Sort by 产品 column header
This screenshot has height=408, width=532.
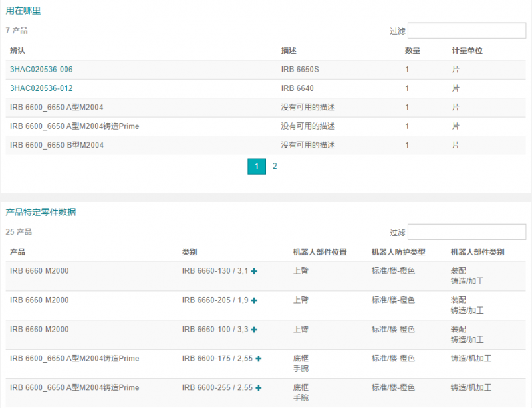pyautogui.click(x=18, y=252)
